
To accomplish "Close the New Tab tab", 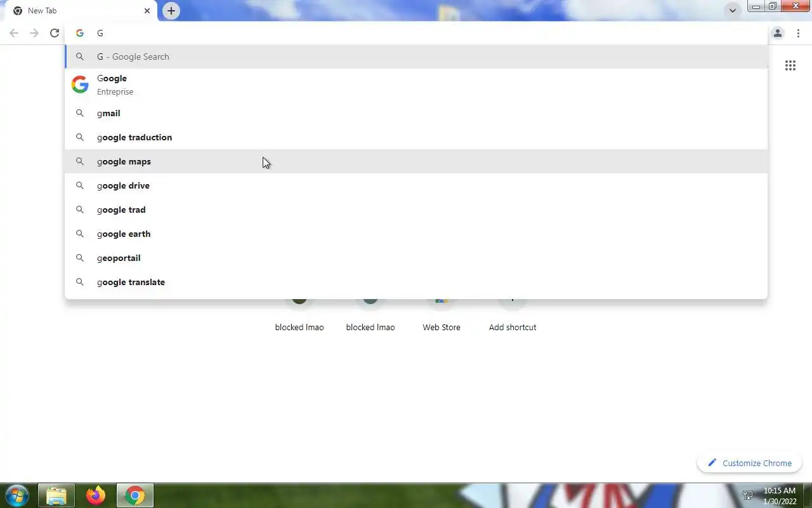I will [x=147, y=11].
